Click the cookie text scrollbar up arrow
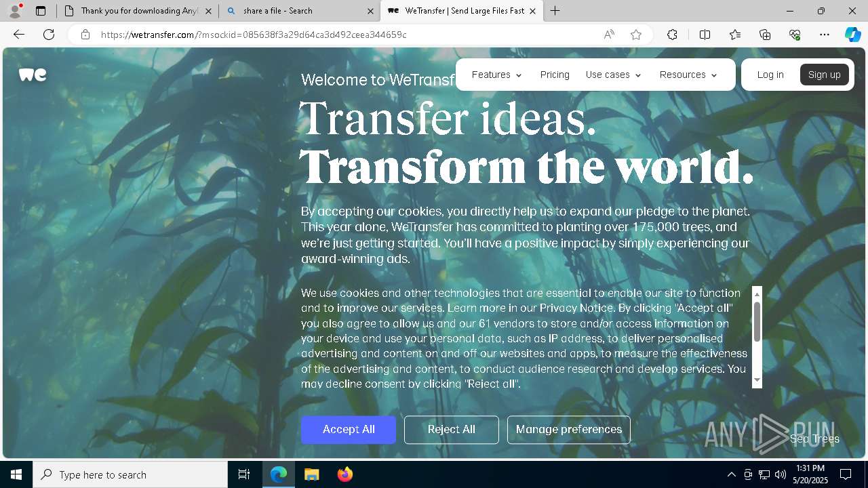Viewport: 868px width, 488px height. pyautogui.click(x=757, y=293)
